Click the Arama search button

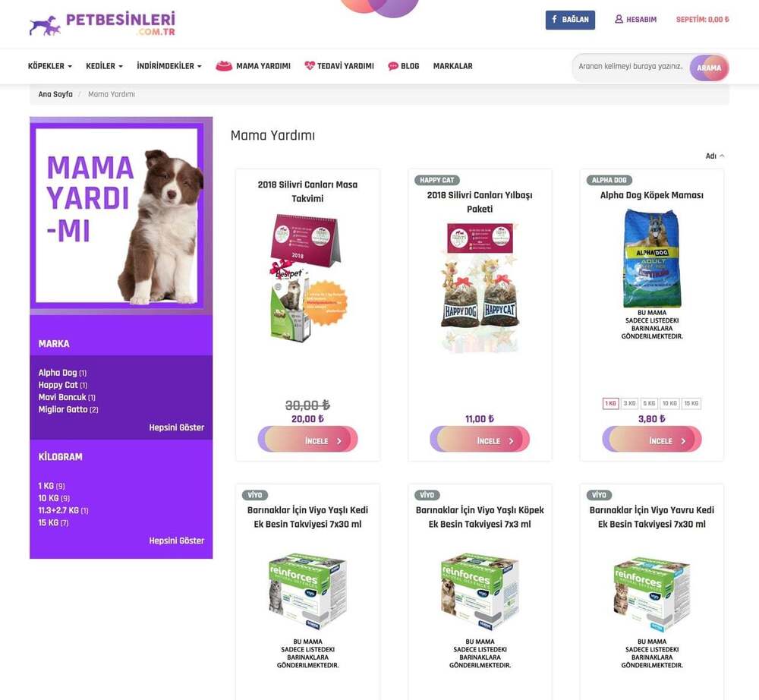pyautogui.click(x=709, y=68)
